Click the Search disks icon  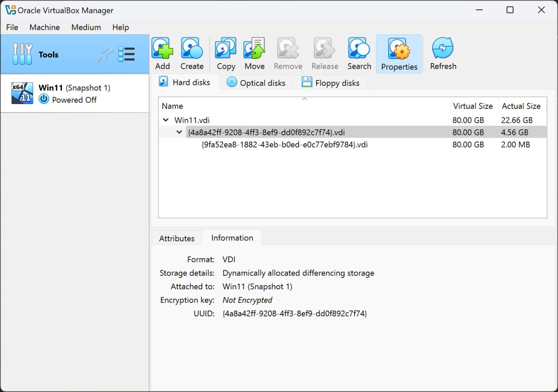point(359,48)
